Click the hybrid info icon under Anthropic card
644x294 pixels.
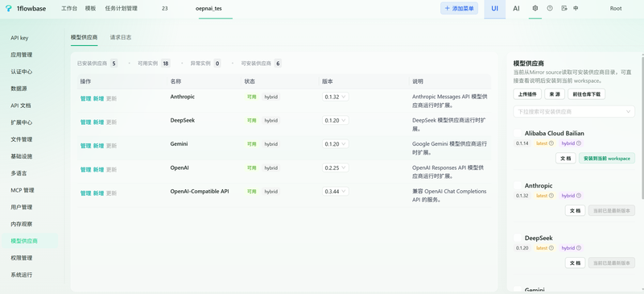(579, 196)
